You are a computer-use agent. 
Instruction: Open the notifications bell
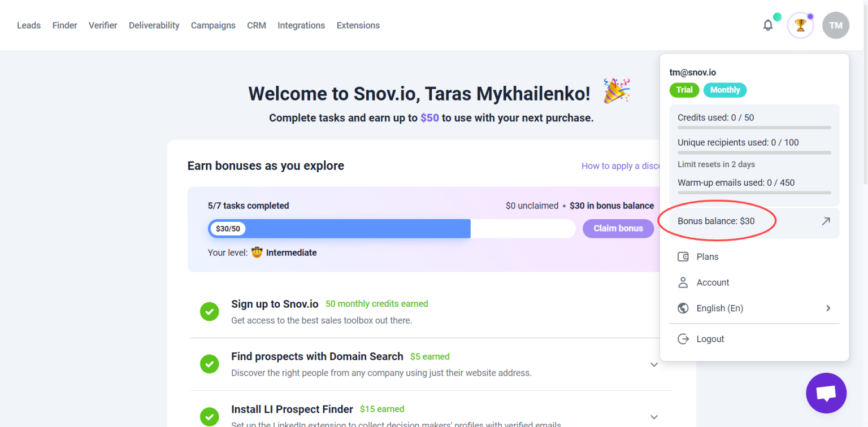click(x=768, y=25)
